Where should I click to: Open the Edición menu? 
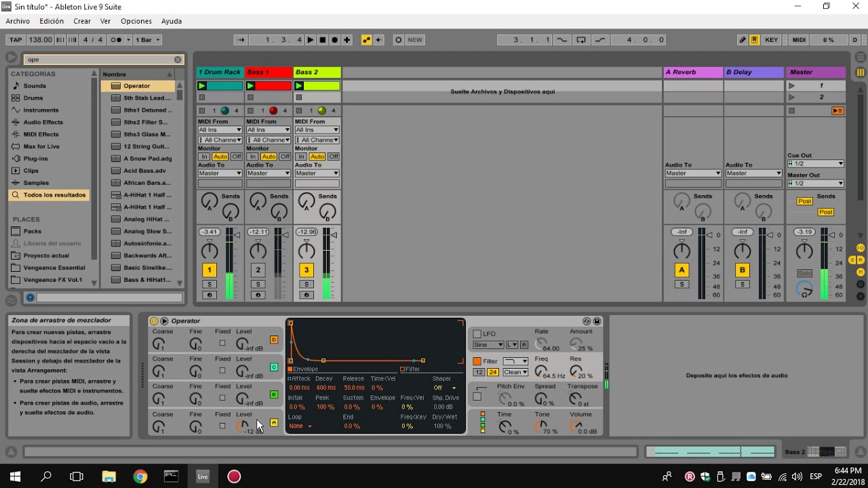click(52, 21)
